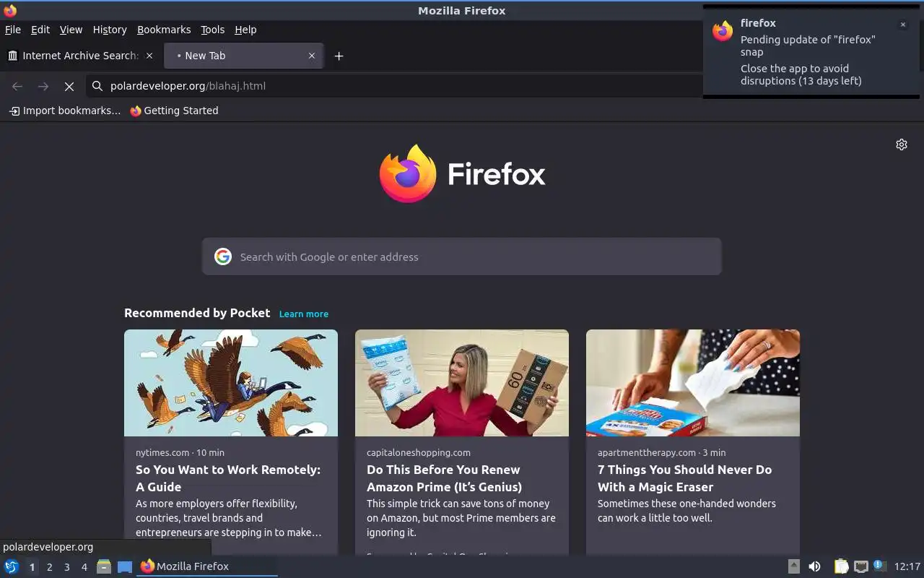Open the File menu

click(12, 30)
